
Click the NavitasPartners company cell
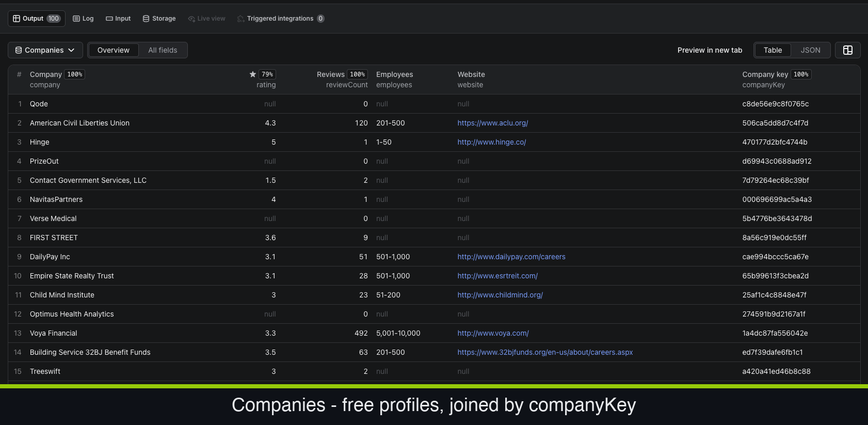[x=56, y=199]
